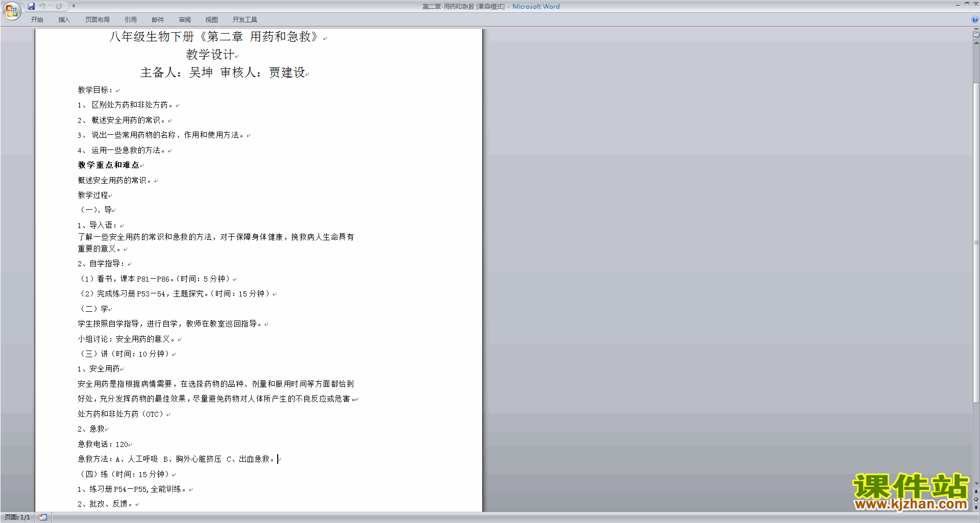
Task: Click the 教学设计 heading line
Action: point(210,55)
